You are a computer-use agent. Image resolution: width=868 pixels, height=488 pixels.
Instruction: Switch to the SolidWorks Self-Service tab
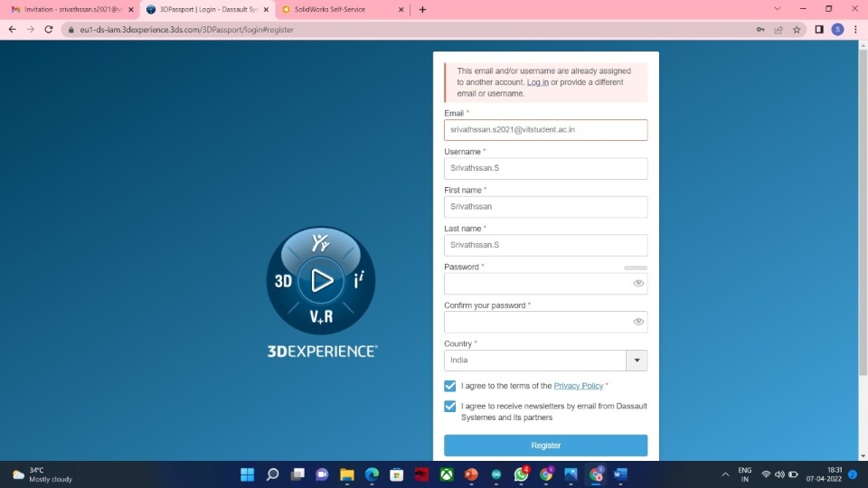point(342,9)
